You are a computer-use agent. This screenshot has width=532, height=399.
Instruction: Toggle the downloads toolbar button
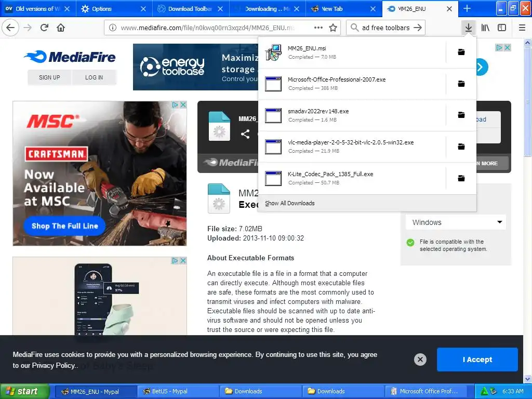(x=469, y=28)
